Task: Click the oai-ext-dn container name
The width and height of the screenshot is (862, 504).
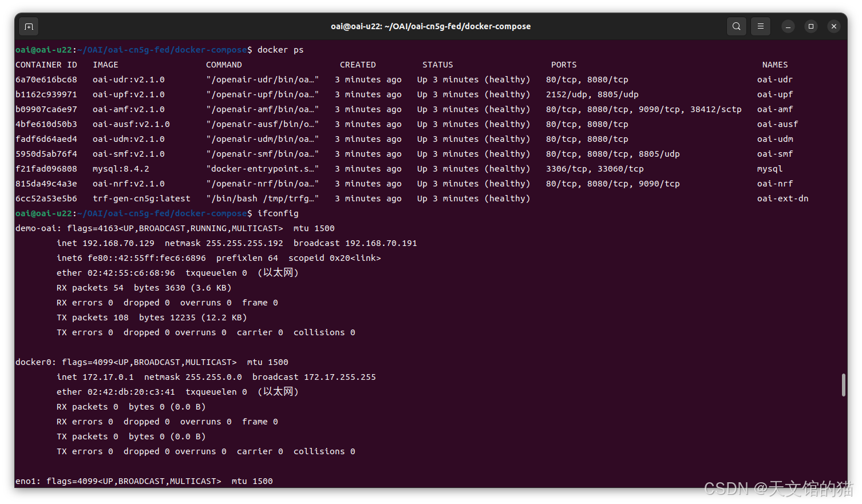Action: click(782, 199)
